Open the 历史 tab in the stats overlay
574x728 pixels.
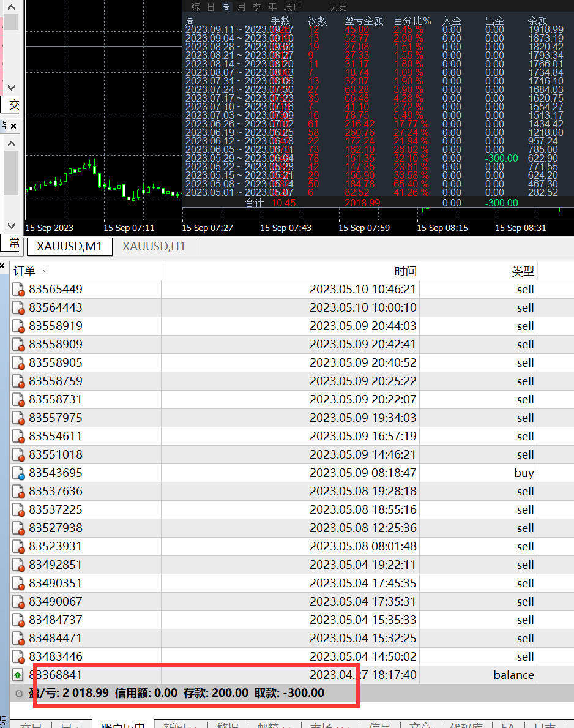click(x=338, y=7)
